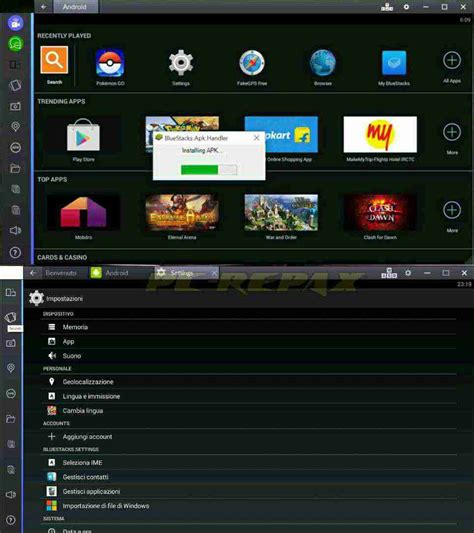Close the BlueStacks Apk Handler dialog
The image size is (474, 533).
pyautogui.click(x=257, y=138)
